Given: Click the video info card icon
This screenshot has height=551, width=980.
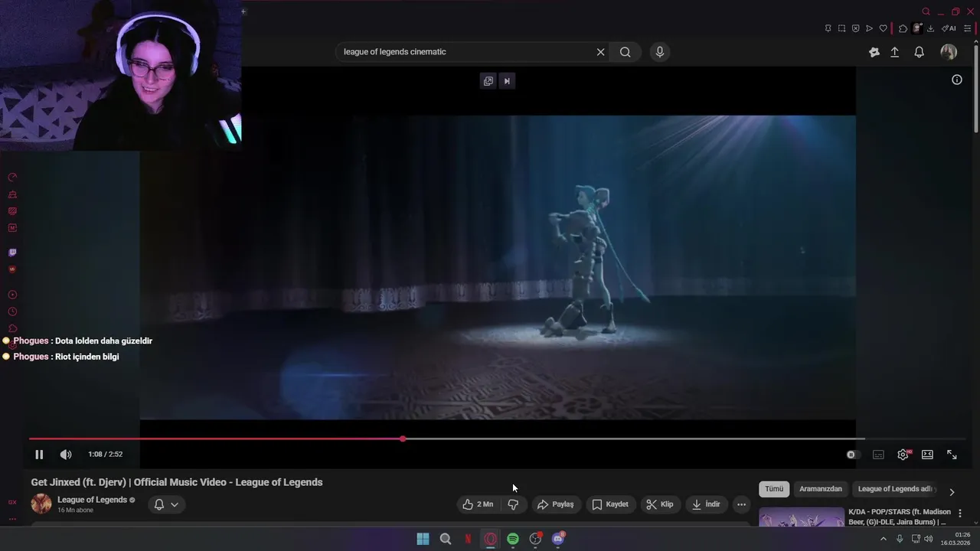Looking at the screenshot, I should tap(957, 80).
